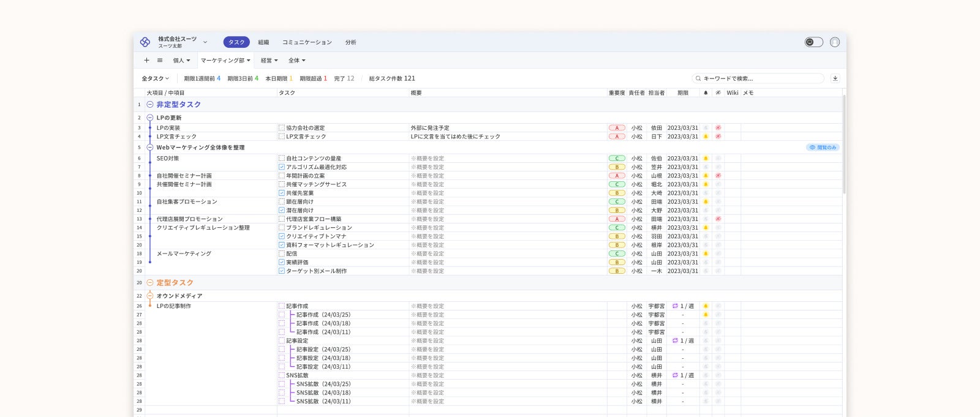Collapse the 非定型タスク section
This screenshot has width=980, height=417.
(x=150, y=105)
